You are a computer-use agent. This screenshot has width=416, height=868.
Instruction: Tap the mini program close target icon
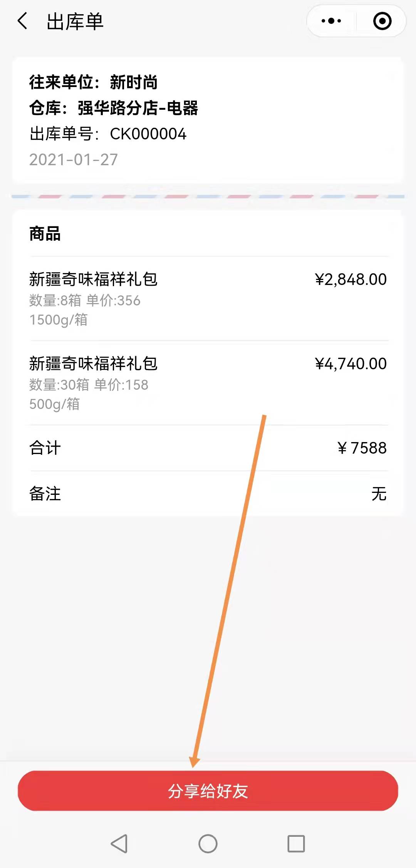click(x=382, y=21)
